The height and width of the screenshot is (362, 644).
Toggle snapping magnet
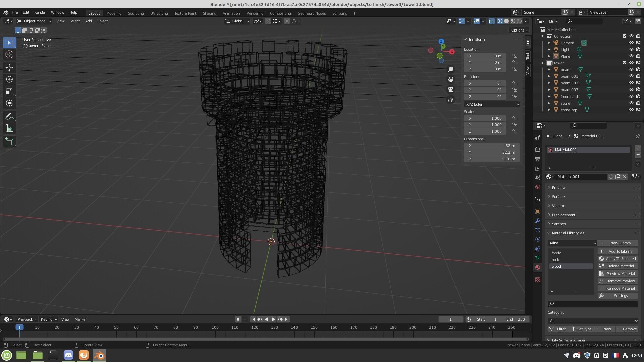268,21
